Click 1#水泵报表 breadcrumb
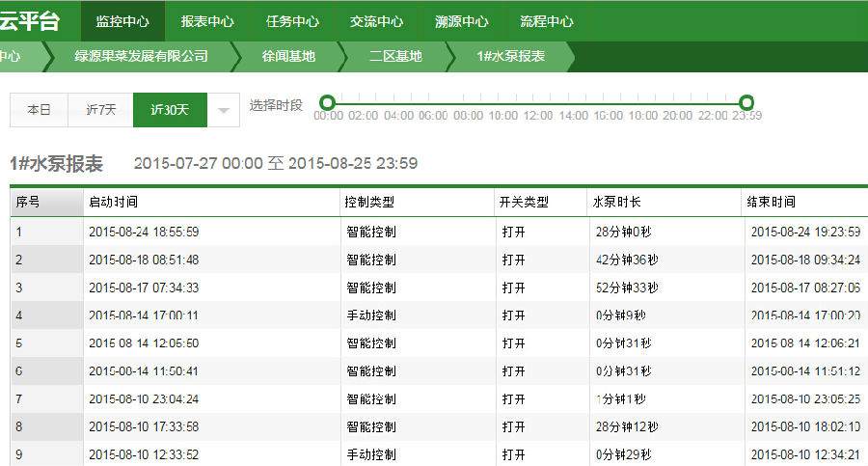The width and height of the screenshot is (868, 466). pyautogui.click(x=510, y=56)
